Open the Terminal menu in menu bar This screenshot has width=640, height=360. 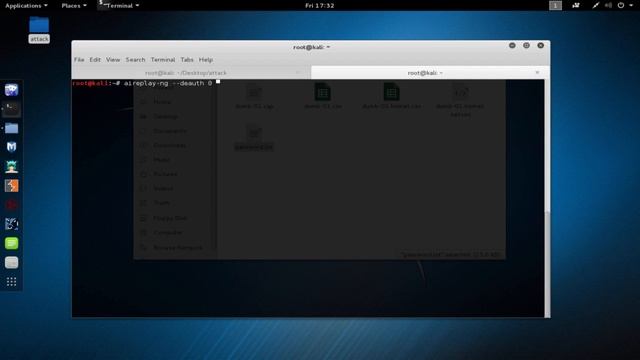tap(163, 60)
